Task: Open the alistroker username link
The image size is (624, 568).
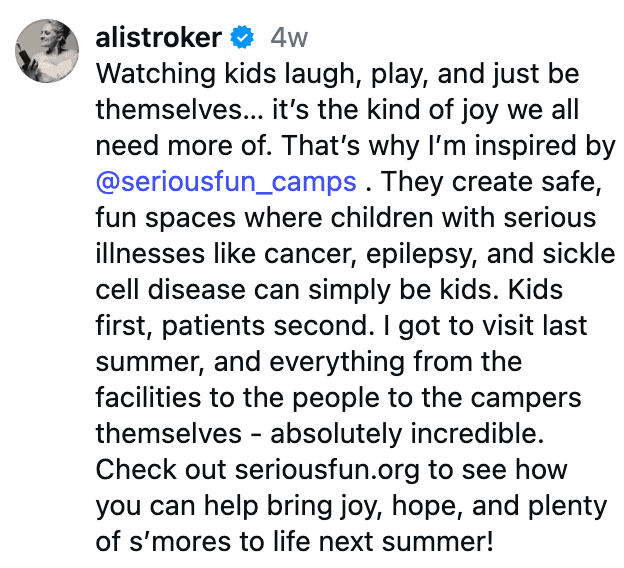Action: tap(158, 39)
